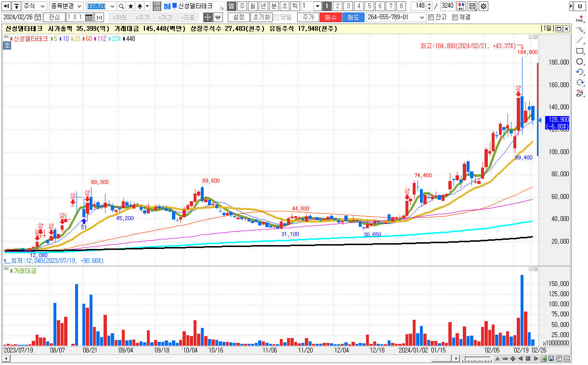Click the ALL eraser tool
Image resolution: width=588 pixels, height=365 pixels.
[580, 93]
